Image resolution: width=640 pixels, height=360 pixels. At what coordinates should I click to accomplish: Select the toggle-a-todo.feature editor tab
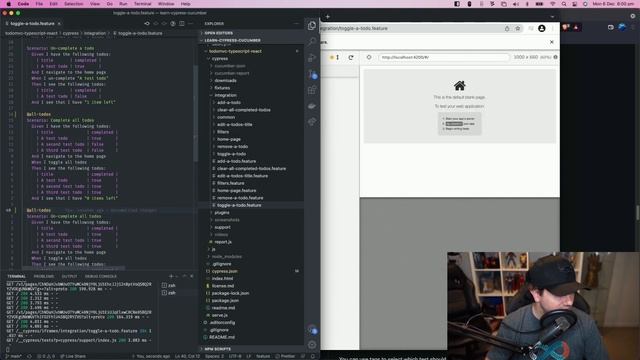click(x=33, y=24)
